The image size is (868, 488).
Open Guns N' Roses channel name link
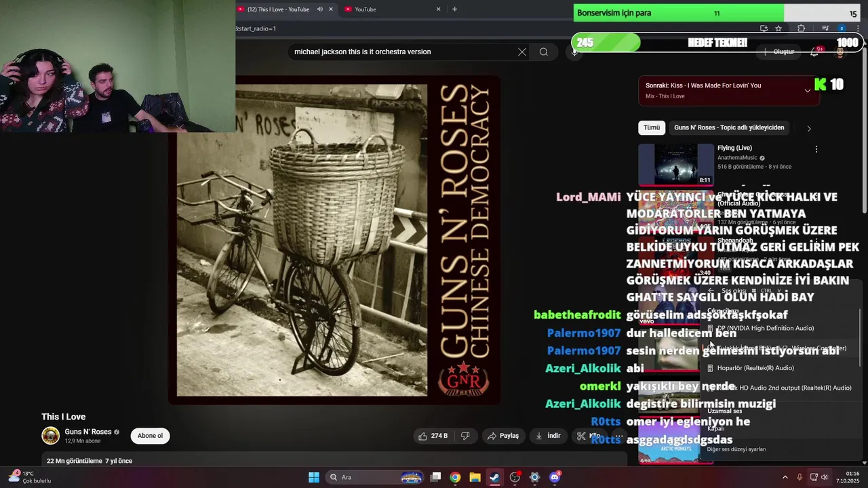[88, 432]
